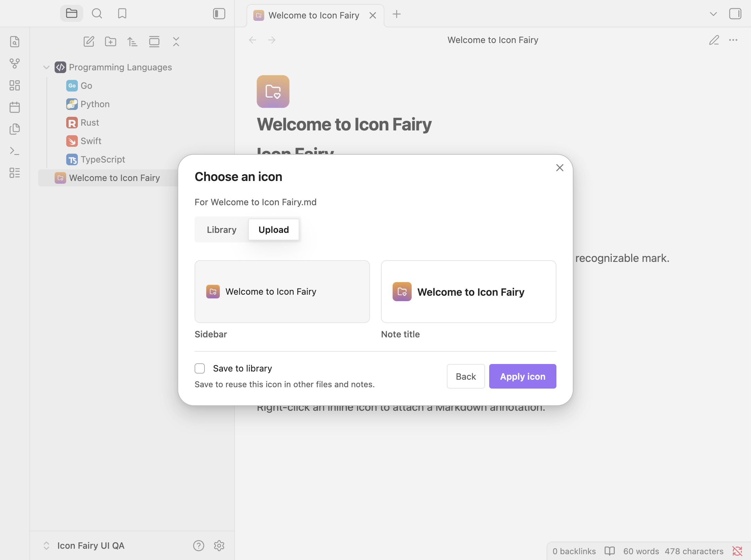Open the file explorer tab
The height and width of the screenshot is (560, 751).
click(72, 14)
